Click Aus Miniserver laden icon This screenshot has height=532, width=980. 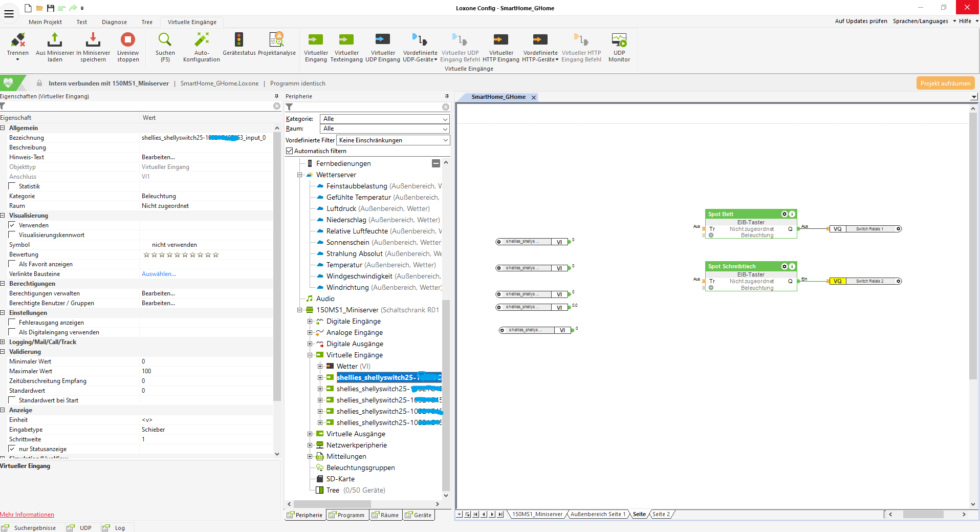coord(55,40)
